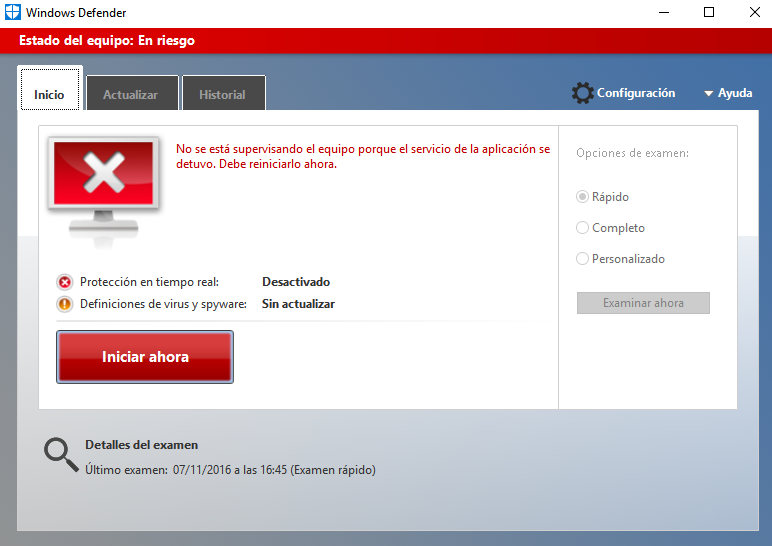
Task: Click the magnifying glass icon by Detalles del examen
Action: [x=61, y=455]
